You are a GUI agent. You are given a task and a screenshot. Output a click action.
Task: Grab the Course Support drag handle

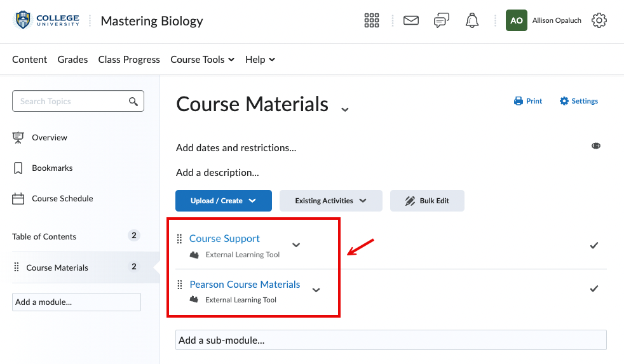click(x=179, y=239)
